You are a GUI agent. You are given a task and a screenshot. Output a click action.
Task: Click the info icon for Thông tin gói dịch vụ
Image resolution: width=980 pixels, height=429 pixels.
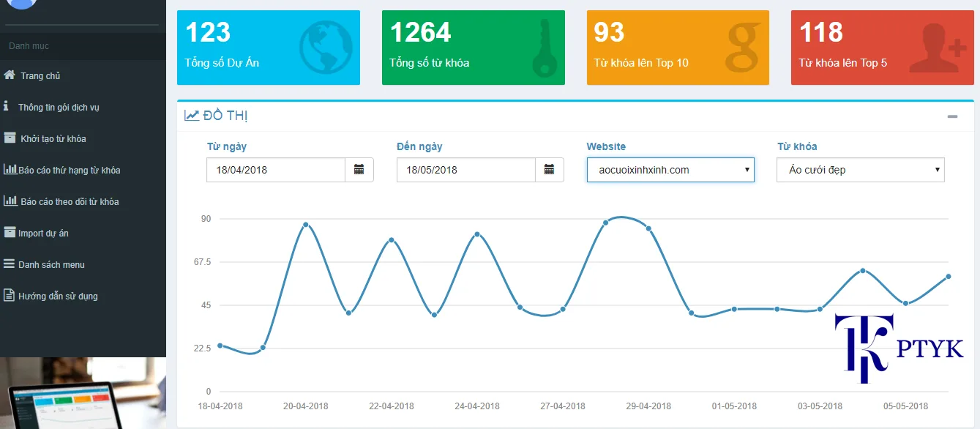7,106
